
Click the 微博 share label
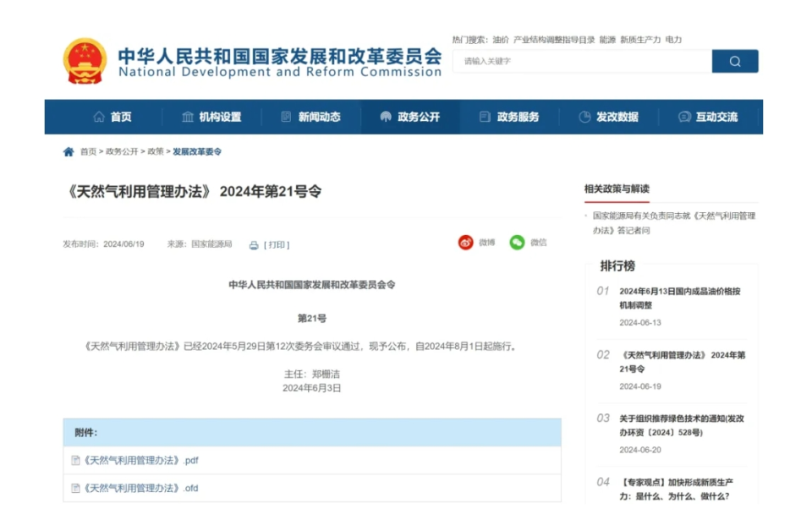click(x=487, y=242)
